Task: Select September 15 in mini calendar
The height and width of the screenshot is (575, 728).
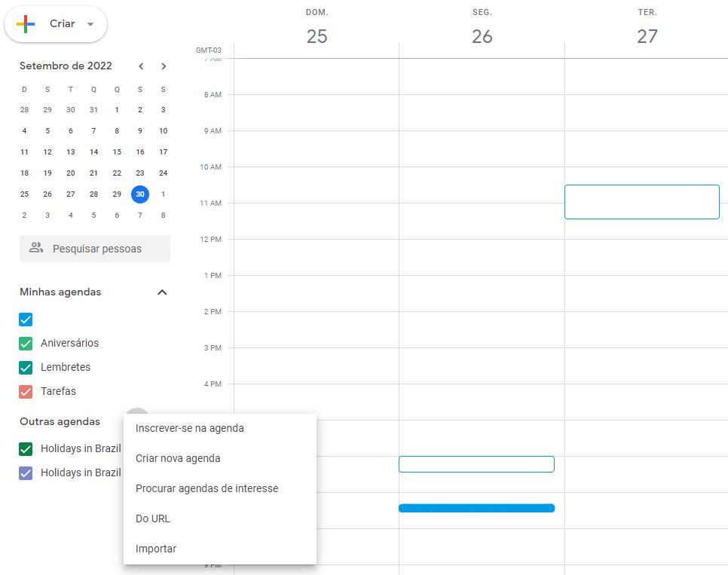Action: (x=117, y=152)
